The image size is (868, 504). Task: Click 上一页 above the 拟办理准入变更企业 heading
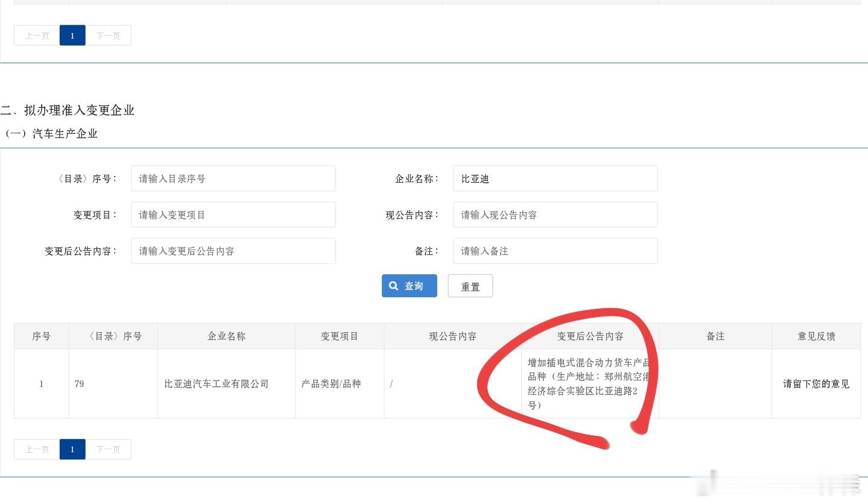pyautogui.click(x=37, y=36)
